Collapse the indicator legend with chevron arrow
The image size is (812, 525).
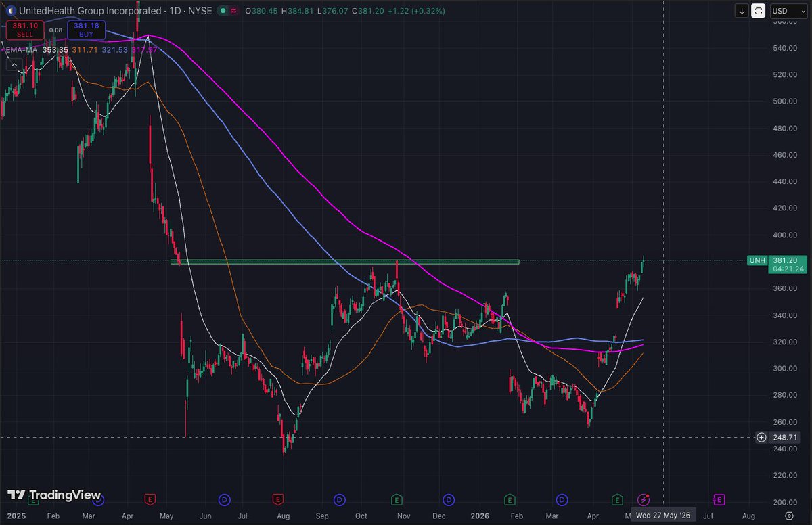click(x=14, y=65)
